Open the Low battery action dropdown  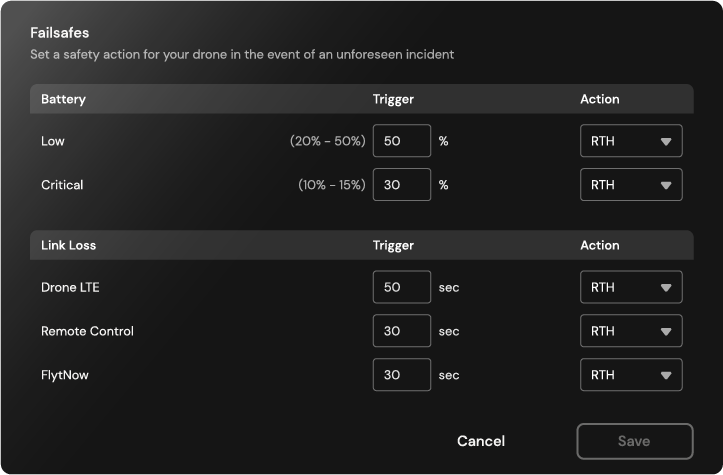pos(631,141)
